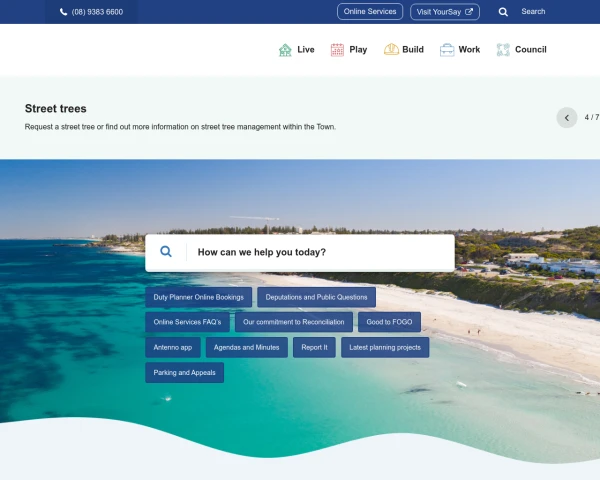The image size is (600, 480).
Task: Click the hero search magnifier icon
Action: (x=166, y=252)
